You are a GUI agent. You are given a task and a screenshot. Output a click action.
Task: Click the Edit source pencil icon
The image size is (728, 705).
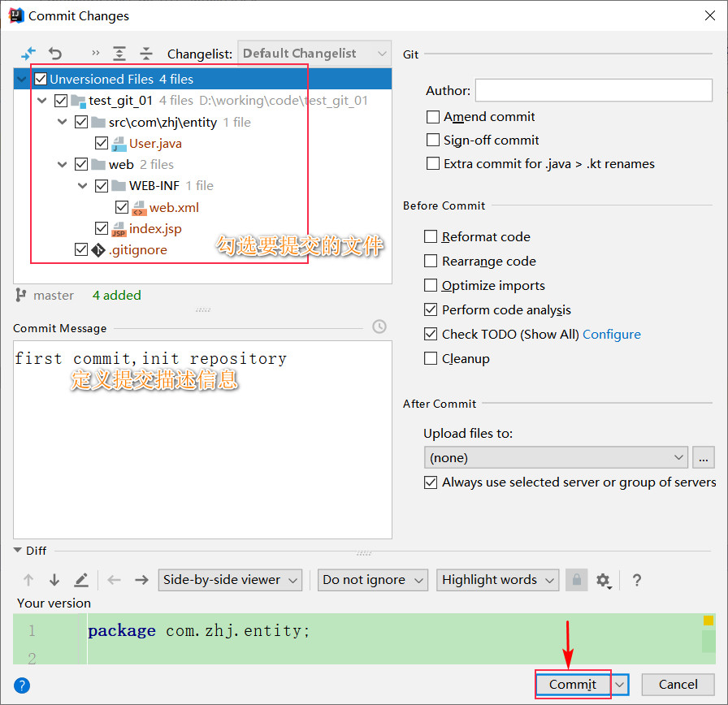click(81, 580)
